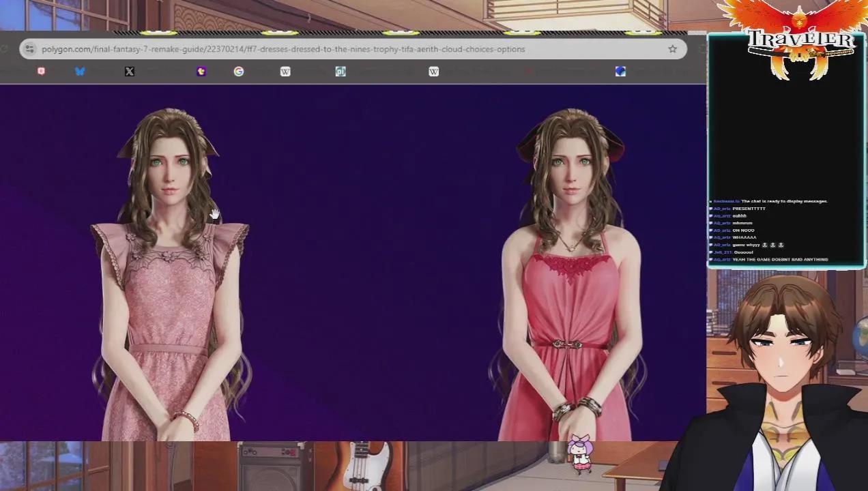Click the Aerith red dress image
Screen dimensions: 868x491
(x=568, y=273)
